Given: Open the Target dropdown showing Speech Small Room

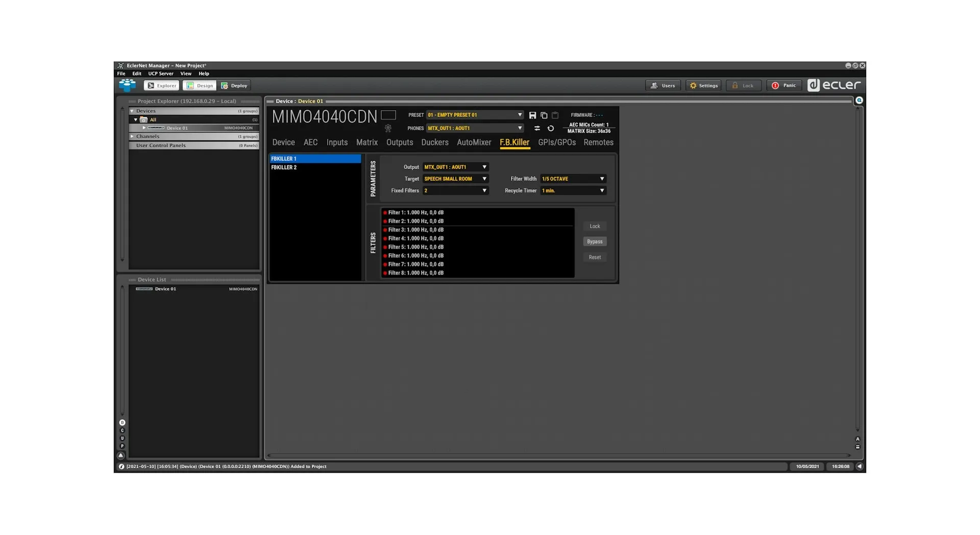Looking at the screenshot, I should (x=455, y=179).
